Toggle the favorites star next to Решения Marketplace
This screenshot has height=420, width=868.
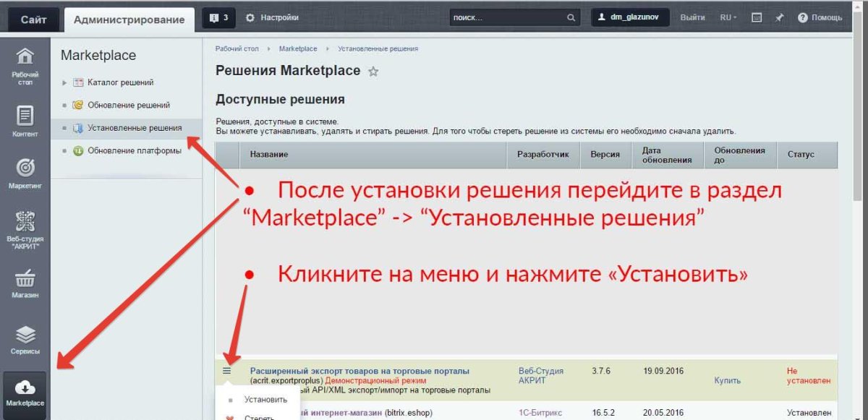coord(373,72)
